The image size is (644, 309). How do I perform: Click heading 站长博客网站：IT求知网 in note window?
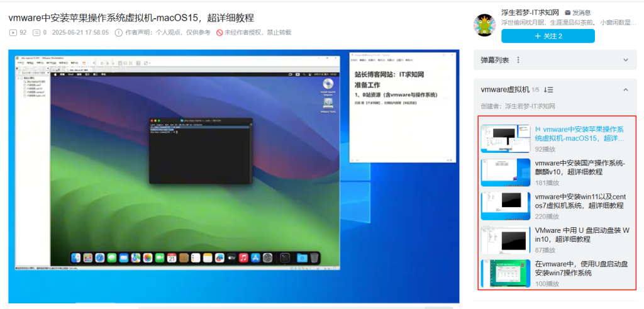point(389,75)
